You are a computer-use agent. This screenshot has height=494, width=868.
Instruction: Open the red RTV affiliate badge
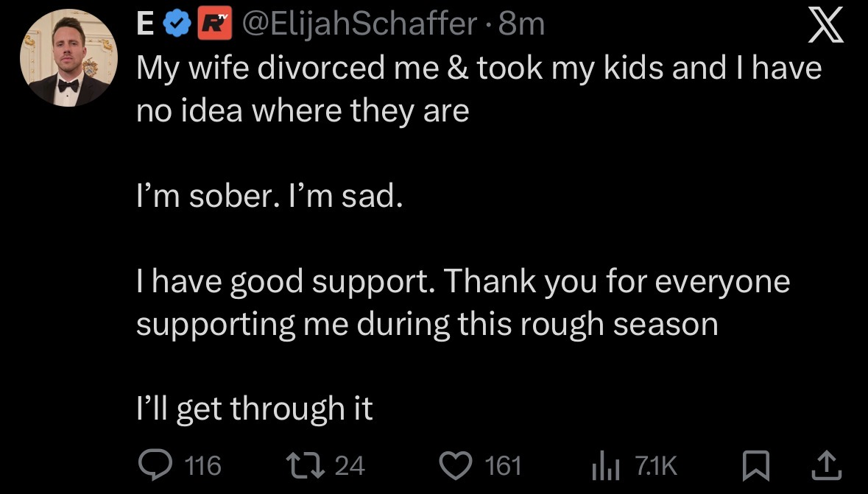click(215, 24)
